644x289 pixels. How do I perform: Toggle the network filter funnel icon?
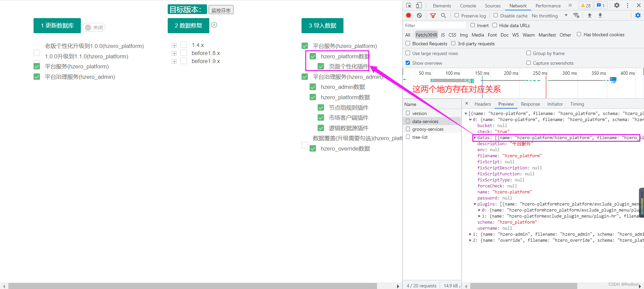433,15
